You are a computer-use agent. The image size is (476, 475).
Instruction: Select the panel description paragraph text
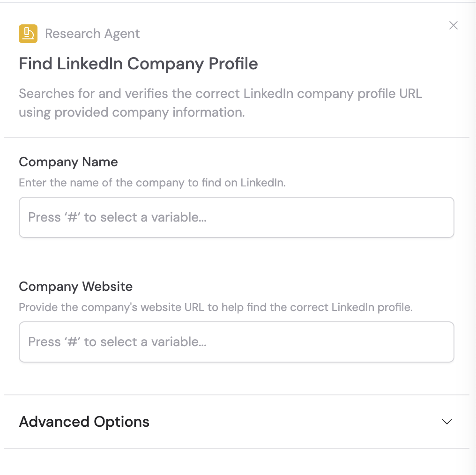click(220, 103)
